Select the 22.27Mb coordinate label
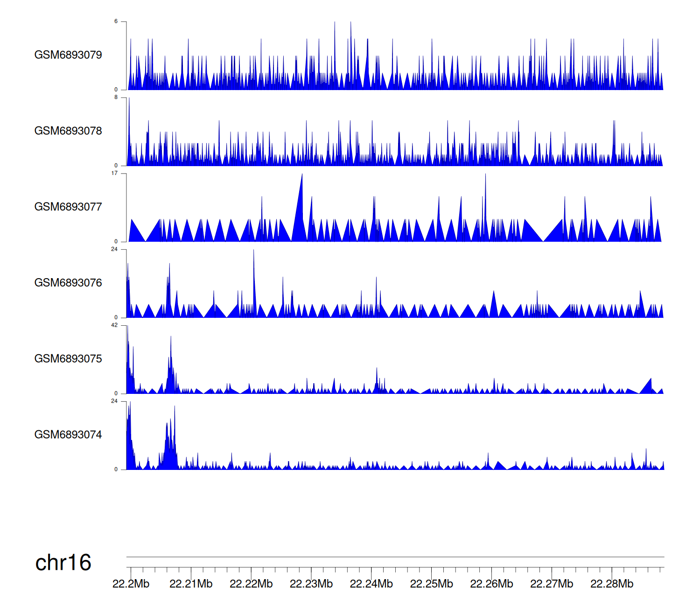Image resolution: width=700 pixels, height=616 pixels. coord(552,584)
